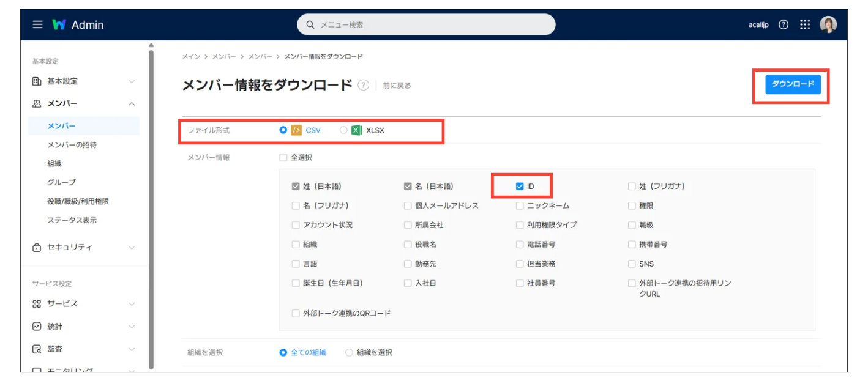
Task: Expand the 基本設定 menu section
Action: pos(132,81)
